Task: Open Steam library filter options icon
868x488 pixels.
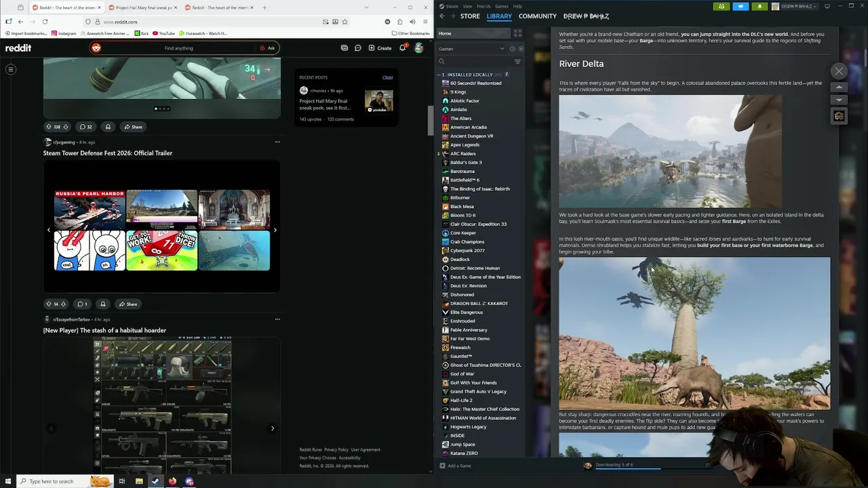Action: [517, 62]
